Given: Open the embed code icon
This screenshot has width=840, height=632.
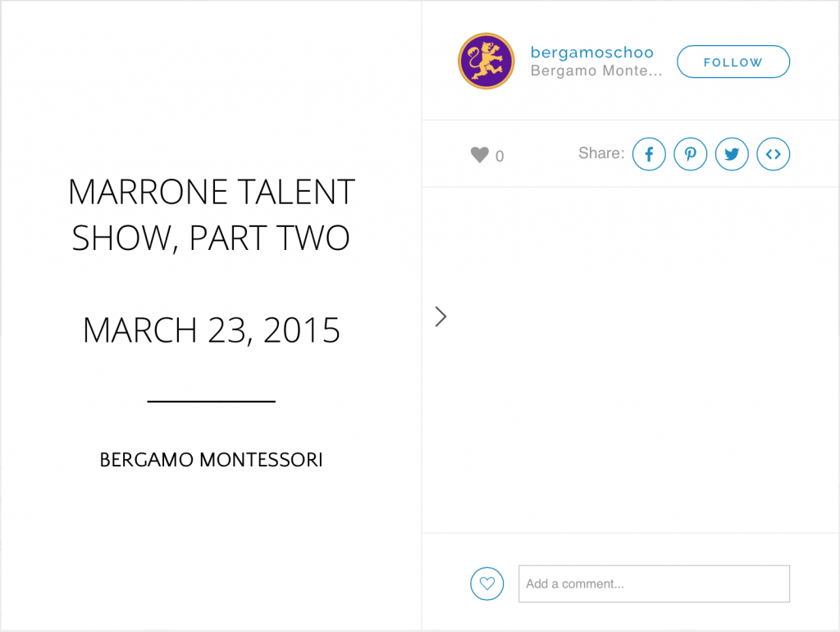Looking at the screenshot, I should tap(774, 154).
